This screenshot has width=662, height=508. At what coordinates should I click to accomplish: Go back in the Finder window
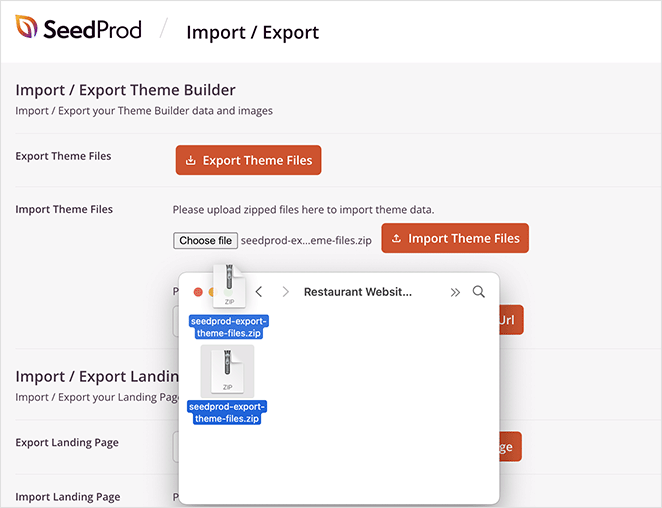point(259,292)
